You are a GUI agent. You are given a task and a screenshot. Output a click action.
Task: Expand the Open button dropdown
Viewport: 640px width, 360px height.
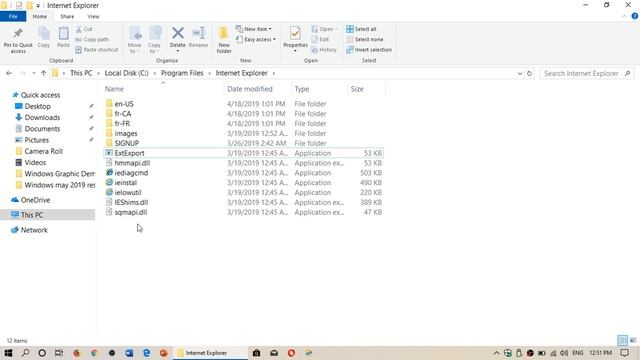pyautogui.click(x=336, y=29)
